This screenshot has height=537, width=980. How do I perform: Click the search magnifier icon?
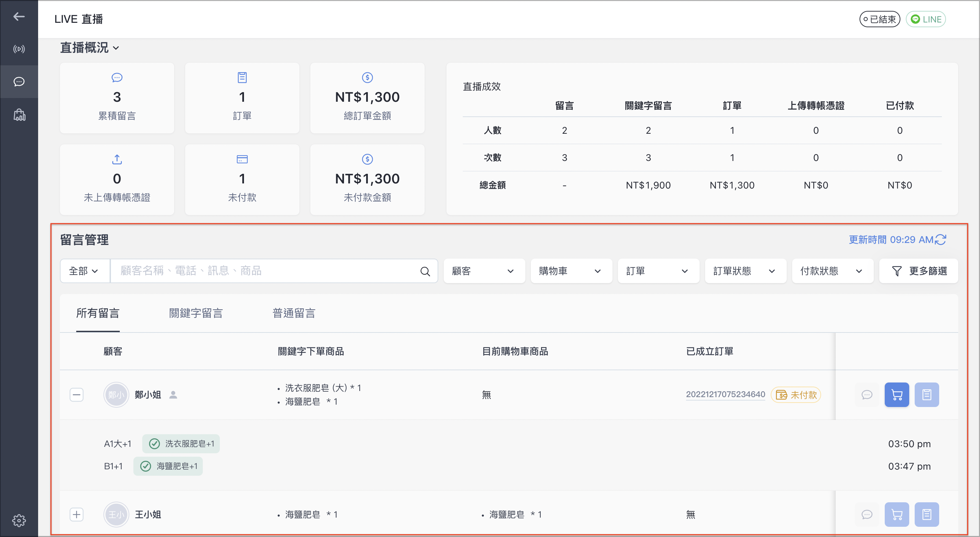pos(425,271)
